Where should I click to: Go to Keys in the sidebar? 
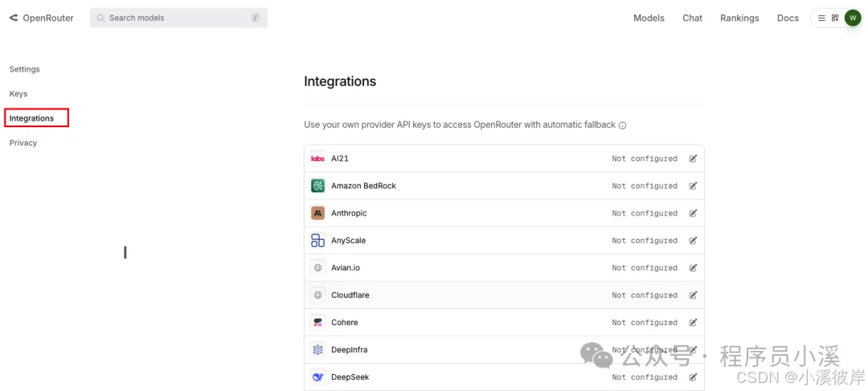point(18,93)
